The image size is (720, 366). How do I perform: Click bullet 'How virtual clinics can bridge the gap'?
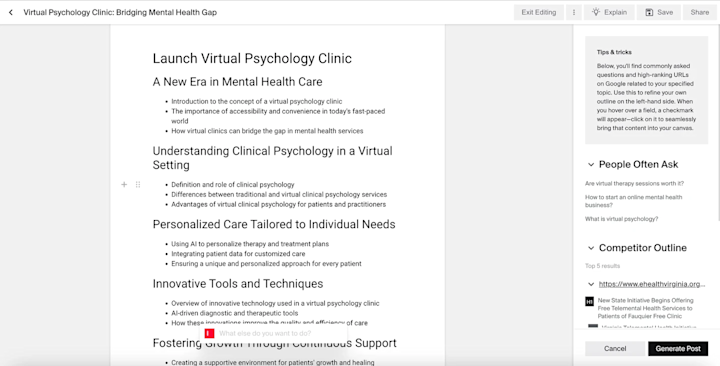pyautogui.click(x=267, y=131)
